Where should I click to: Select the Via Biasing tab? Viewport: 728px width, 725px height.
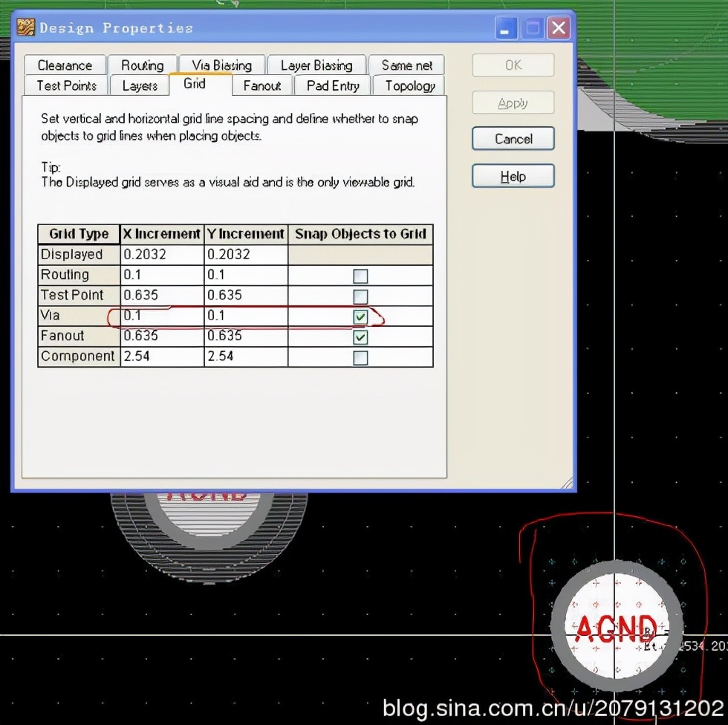pos(221,65)
